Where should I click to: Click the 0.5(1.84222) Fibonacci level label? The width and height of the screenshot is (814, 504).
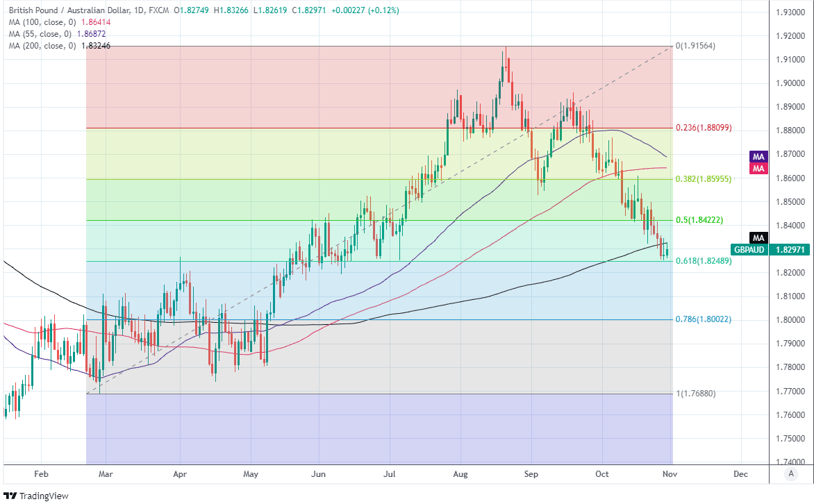(x=699, y=220)
